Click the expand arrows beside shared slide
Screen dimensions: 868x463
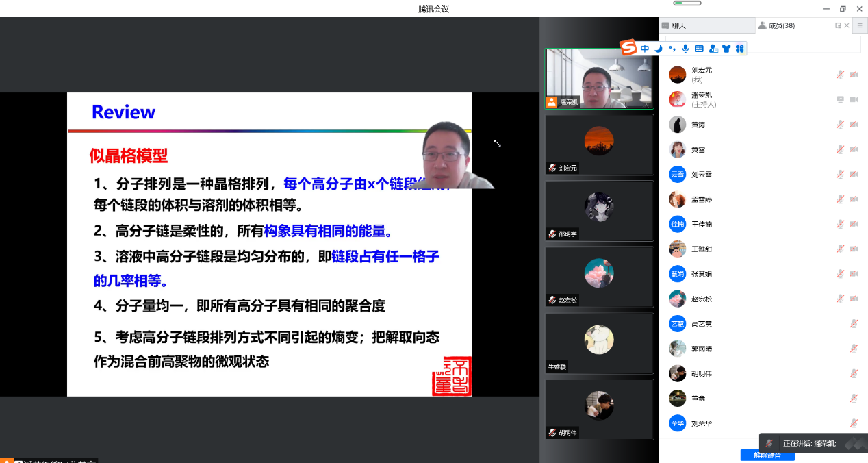(x=498, y=143)
